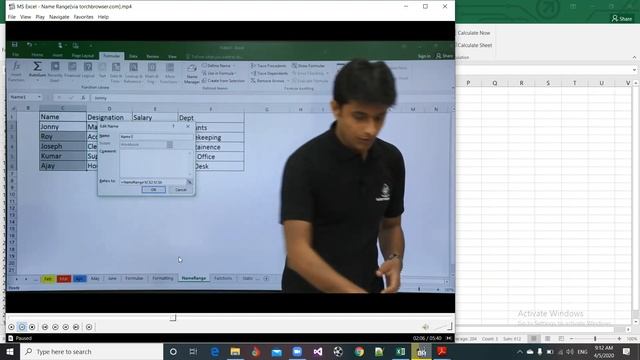Viewport: 640px width, 360px height.
Task: Switch to Excel from the taskbar
Action: coord(400,351)
